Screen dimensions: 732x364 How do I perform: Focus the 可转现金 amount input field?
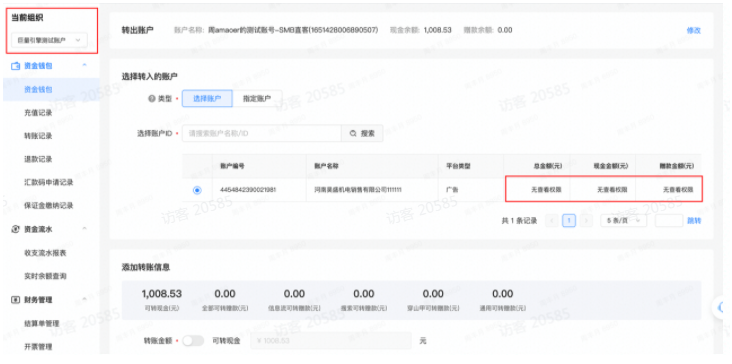tap(331, 341)
